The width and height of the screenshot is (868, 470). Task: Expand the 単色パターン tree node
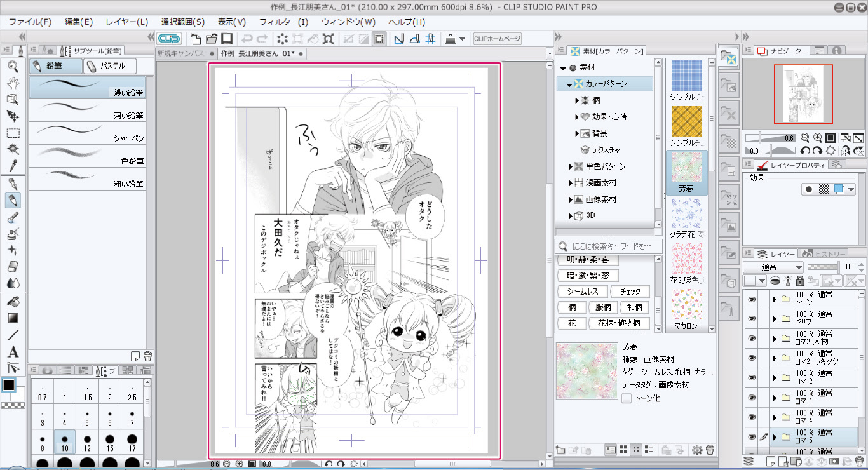click(571, 166)
